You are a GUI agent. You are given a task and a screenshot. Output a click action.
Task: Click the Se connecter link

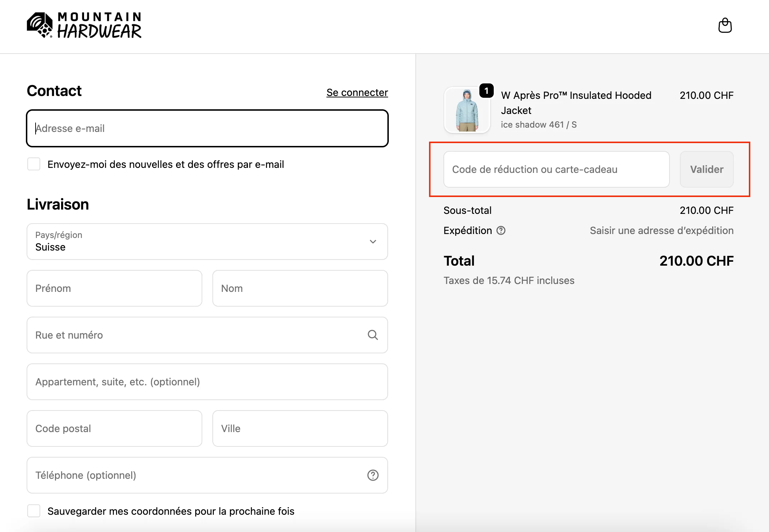pyautogui.click(x=356, y=92)
